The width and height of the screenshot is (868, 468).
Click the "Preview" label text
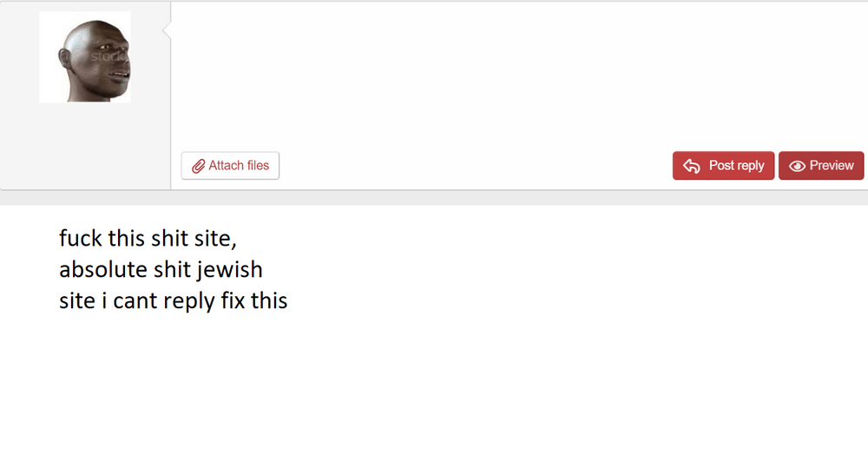pyautogui.click(x=832, y=166)
